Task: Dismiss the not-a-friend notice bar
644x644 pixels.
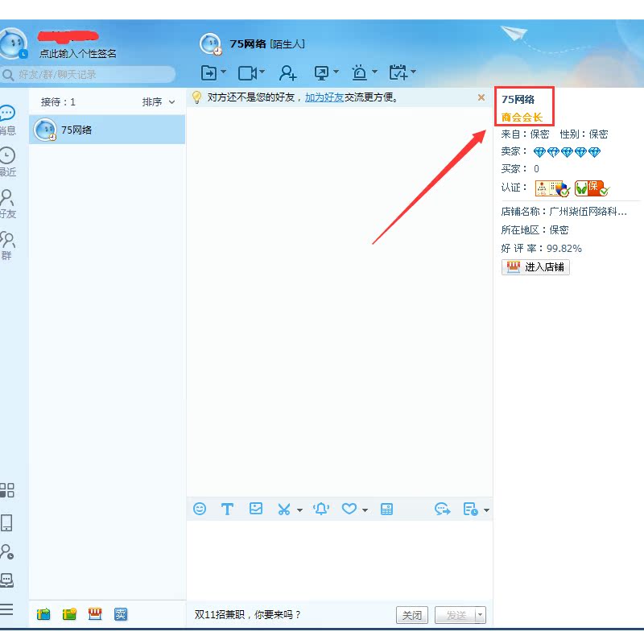Action: (481, 97)
